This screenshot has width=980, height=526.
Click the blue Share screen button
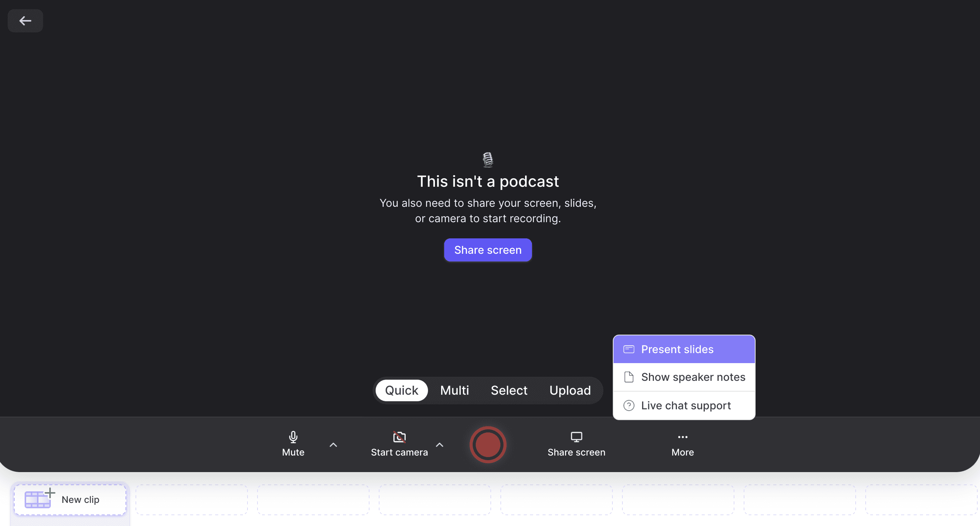tap(488, 250)
